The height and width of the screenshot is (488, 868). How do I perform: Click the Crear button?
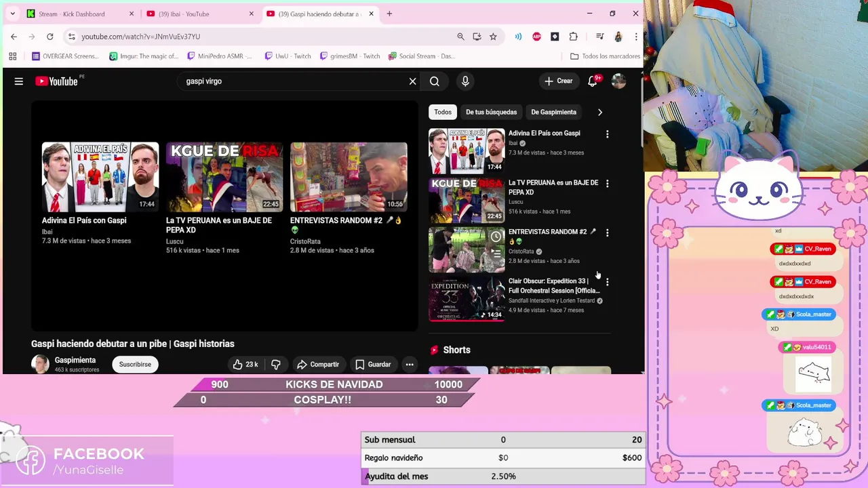point(558,81)
